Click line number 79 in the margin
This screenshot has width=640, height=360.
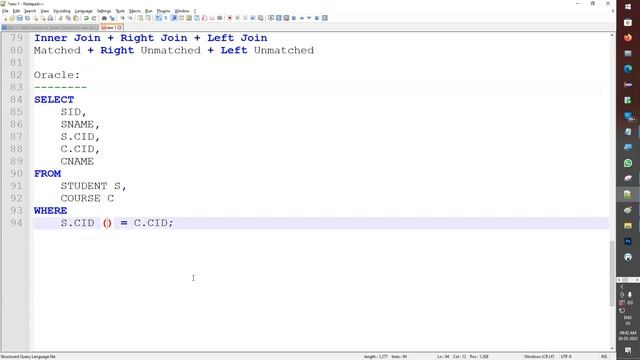[16, 38]
